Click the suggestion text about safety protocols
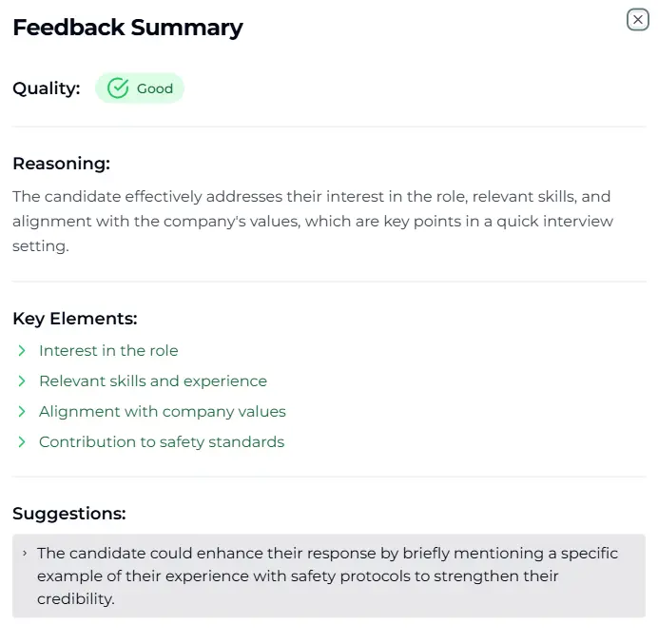The width and height of the screenshot is (658, 644). pos(327,576)
